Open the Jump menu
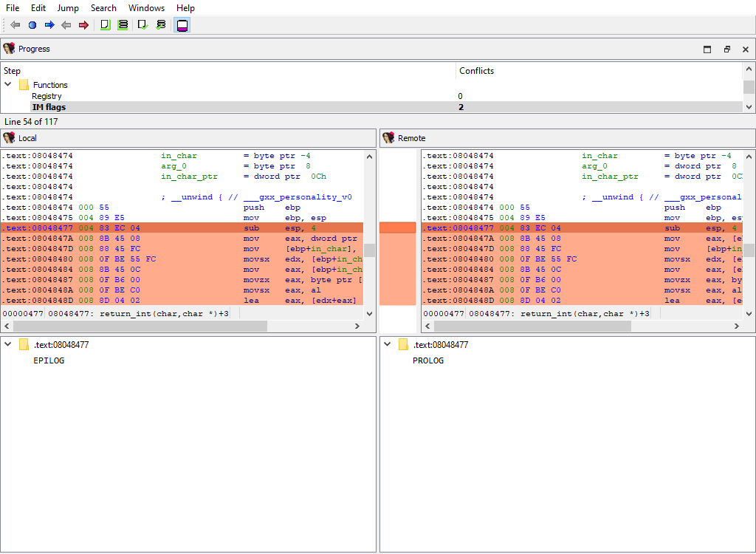The image size is (756, 554). pyautogui.click(x=68, y=8)
